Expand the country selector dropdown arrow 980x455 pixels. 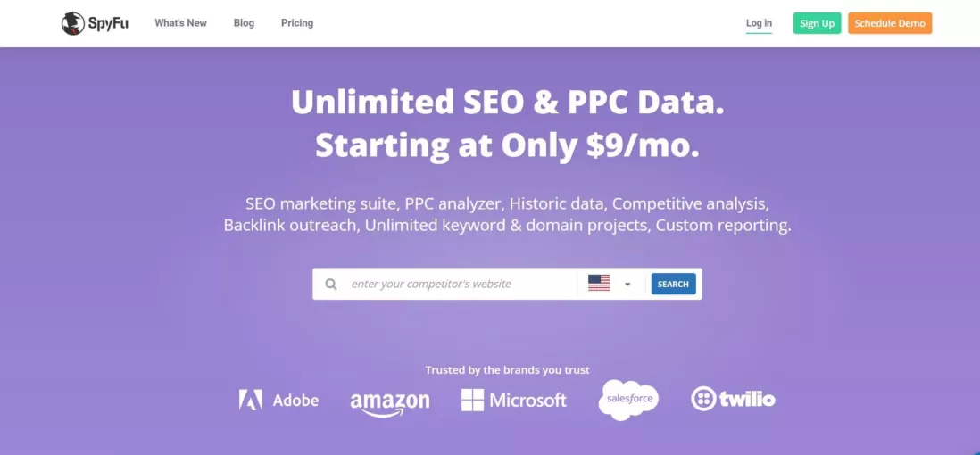click(627, 285)
